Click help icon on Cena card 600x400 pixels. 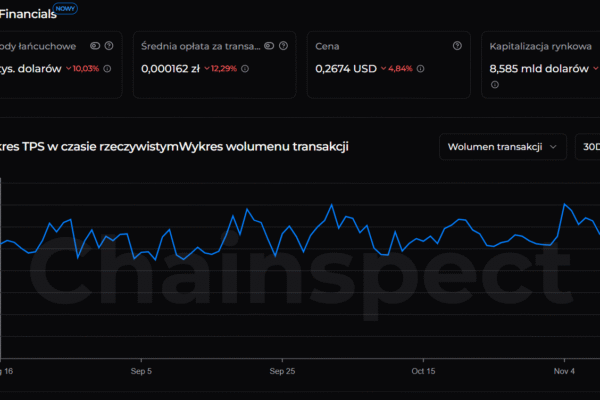coord(457,46)
